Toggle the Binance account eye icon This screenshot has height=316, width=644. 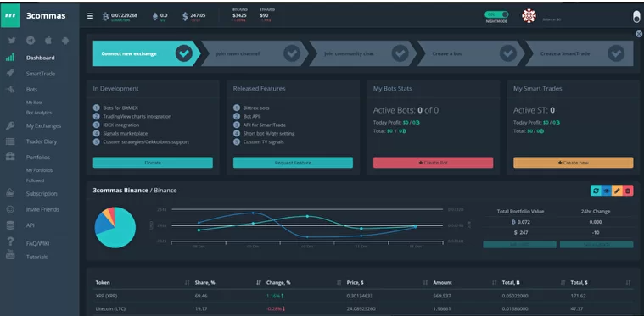(x=606, y=191)
